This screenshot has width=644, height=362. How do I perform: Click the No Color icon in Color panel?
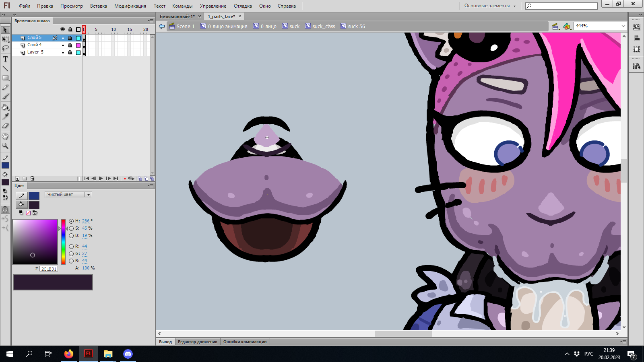tap(28, 213)
